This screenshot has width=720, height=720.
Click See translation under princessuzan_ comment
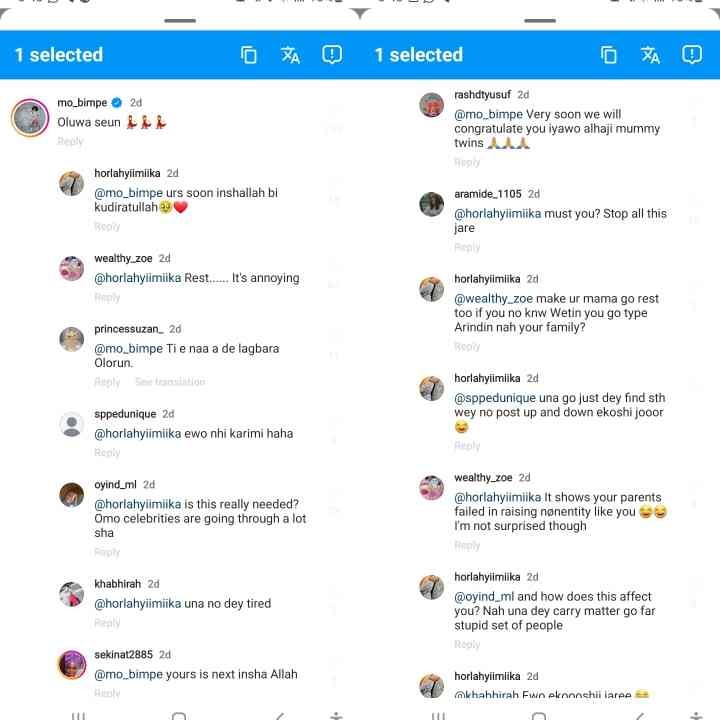coord(170,382)
